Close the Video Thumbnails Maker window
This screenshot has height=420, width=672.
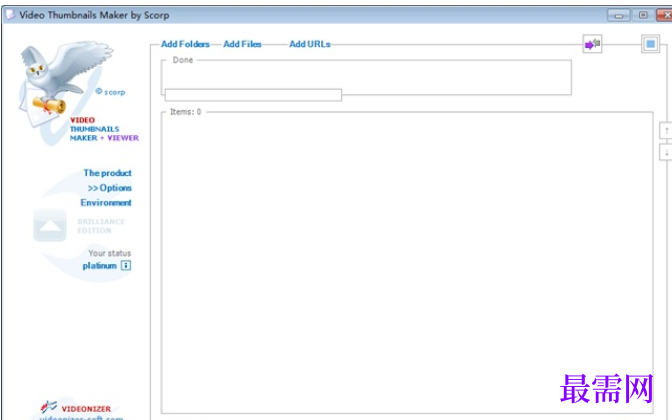pyautogui.click(x=665, y=15)
